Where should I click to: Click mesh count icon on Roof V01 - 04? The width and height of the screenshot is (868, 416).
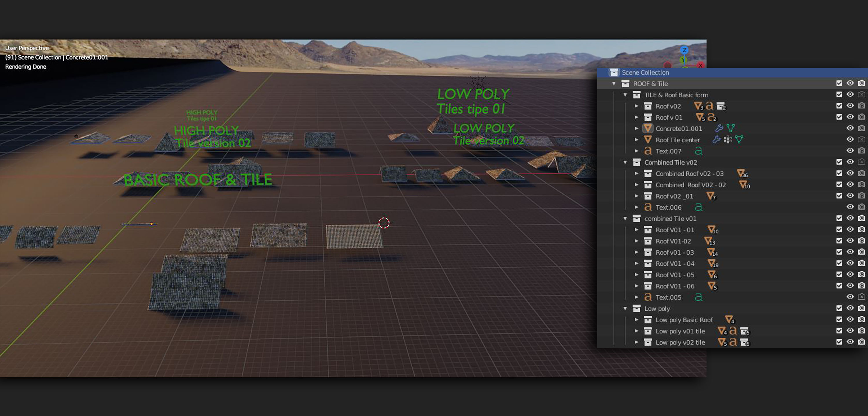pyautogui.click(x=713, y=264)
